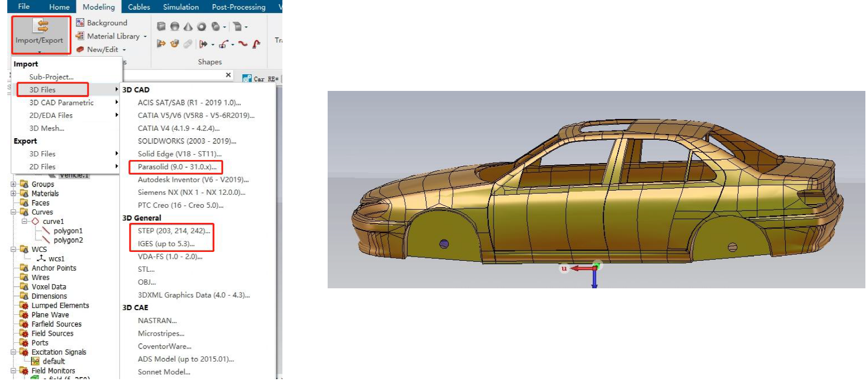Switch to the Home ribbon tab

[59, 7]
